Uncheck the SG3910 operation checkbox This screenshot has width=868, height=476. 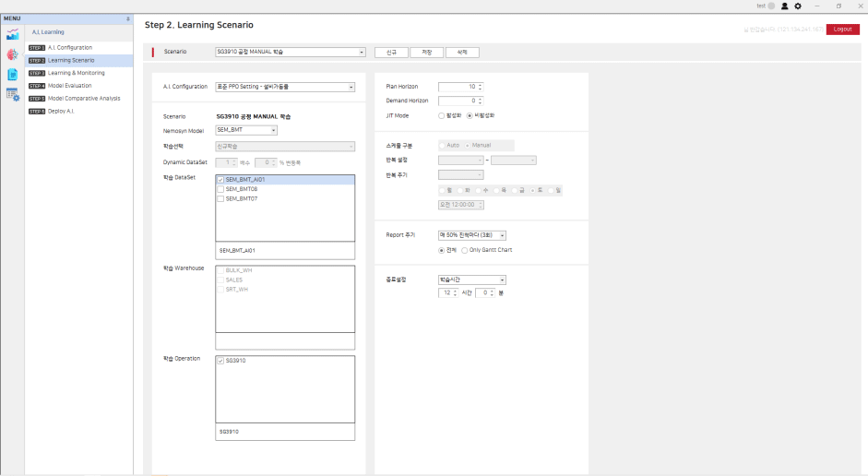click(220, 361)
